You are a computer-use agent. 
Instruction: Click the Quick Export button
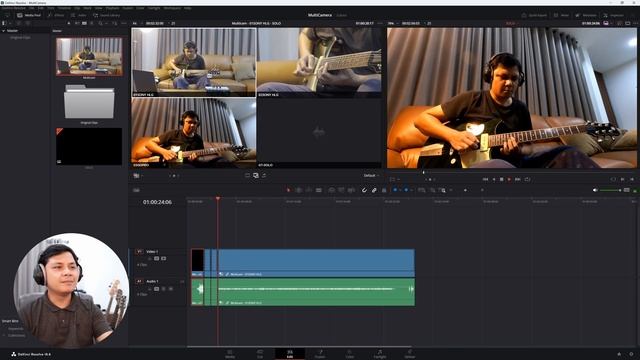[x=534, y=15]
